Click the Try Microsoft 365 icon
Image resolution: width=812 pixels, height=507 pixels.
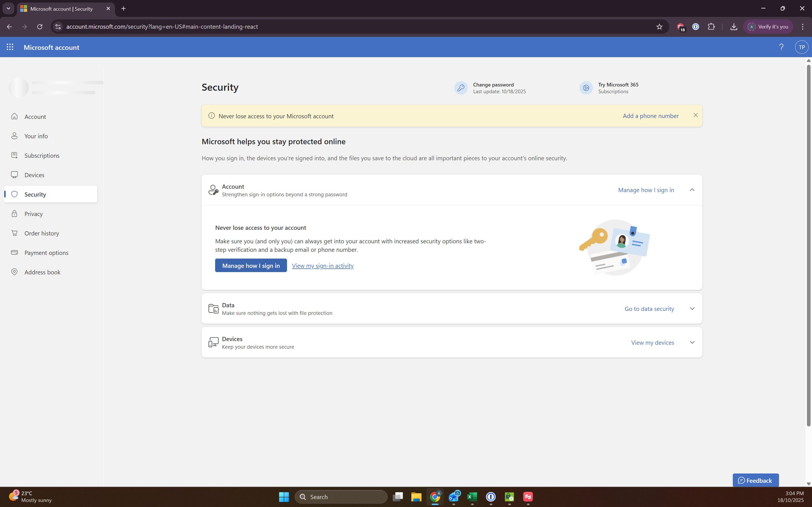tap(586, 88)
